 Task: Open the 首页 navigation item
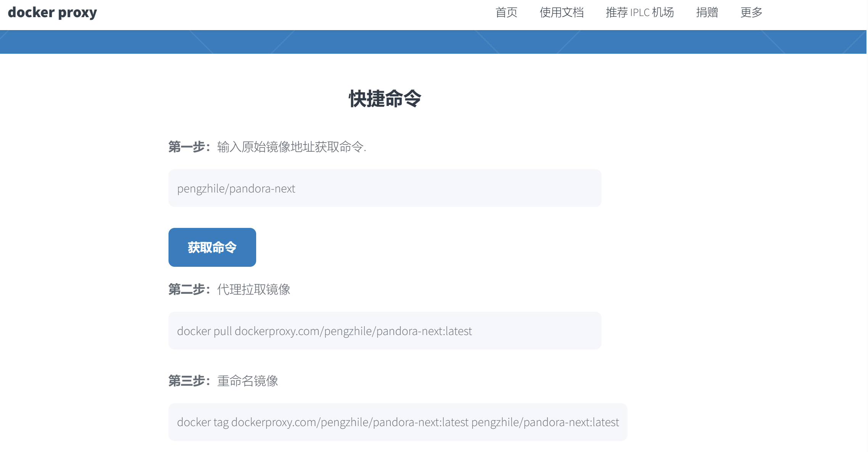(x=507, y=13)
